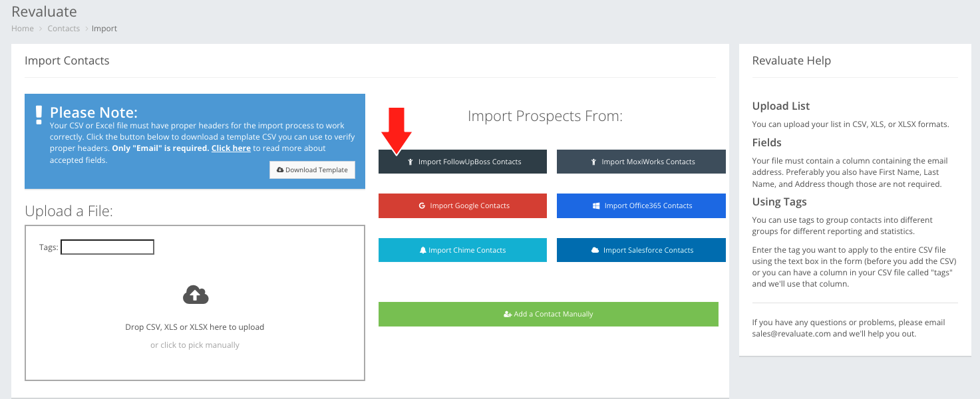Add a Contact Manually
The image size is (980, 399).
(548, 314)
